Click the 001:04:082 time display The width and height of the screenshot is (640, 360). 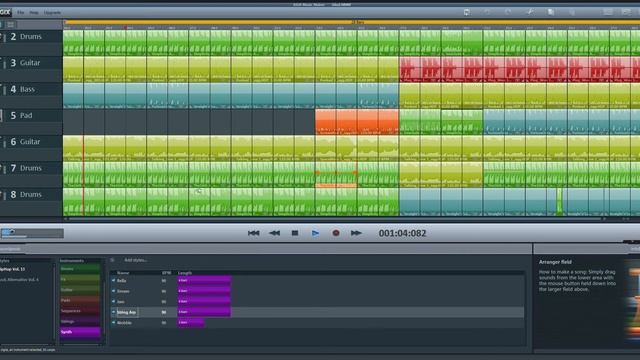tap(402, 233)
